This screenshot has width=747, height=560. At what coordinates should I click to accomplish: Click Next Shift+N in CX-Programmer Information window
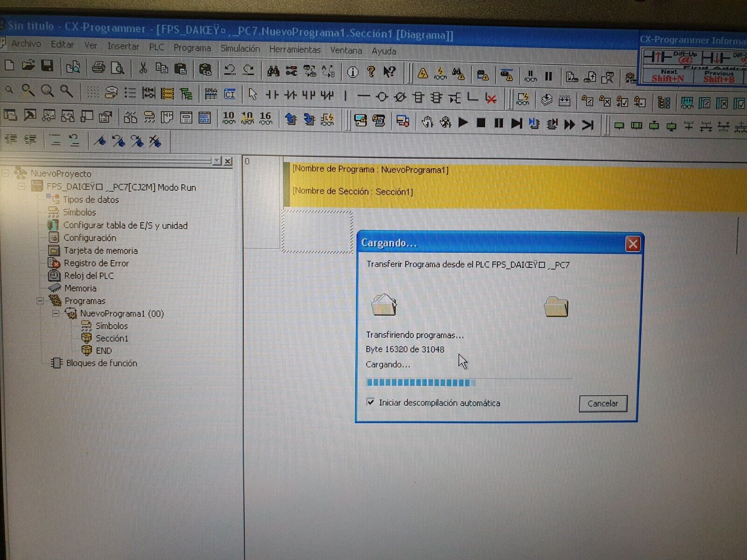[x=668, y=76]
